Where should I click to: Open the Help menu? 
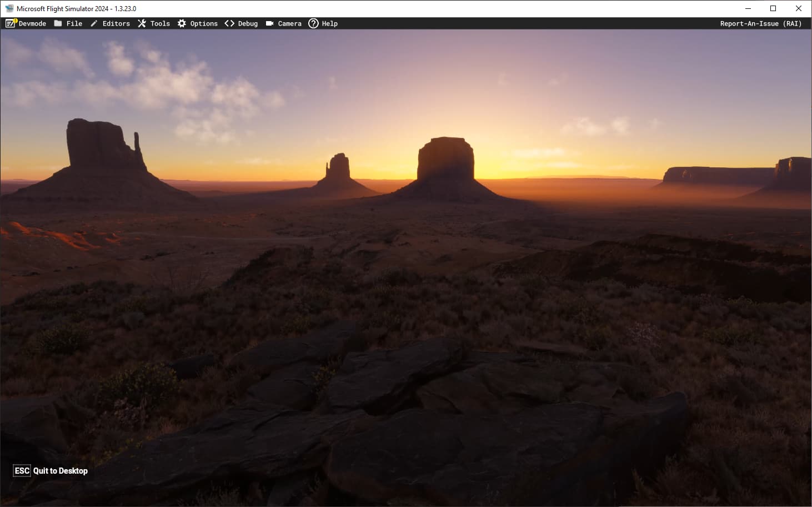[x=329, y=23]
